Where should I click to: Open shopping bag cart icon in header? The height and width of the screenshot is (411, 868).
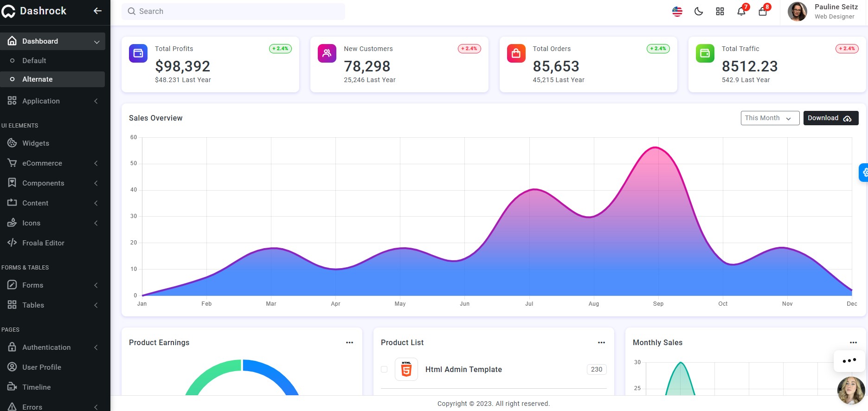pos(763,12)
